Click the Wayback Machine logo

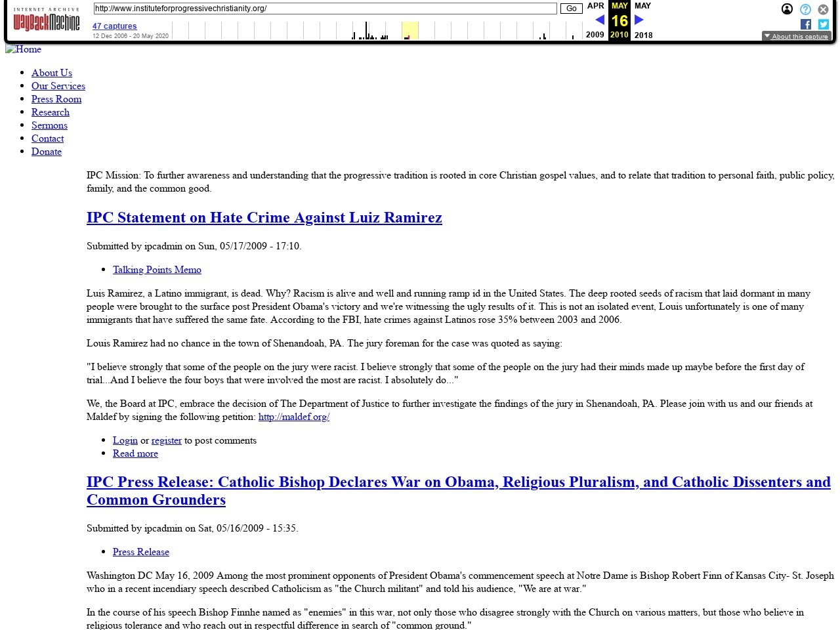[x=46, y=21]
